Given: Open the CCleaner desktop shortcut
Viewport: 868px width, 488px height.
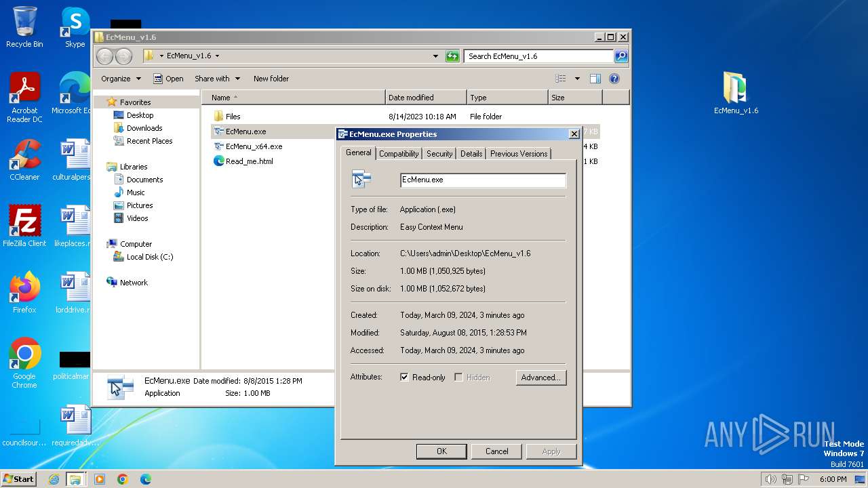Looking at the screenshot, I should point(24,160).
